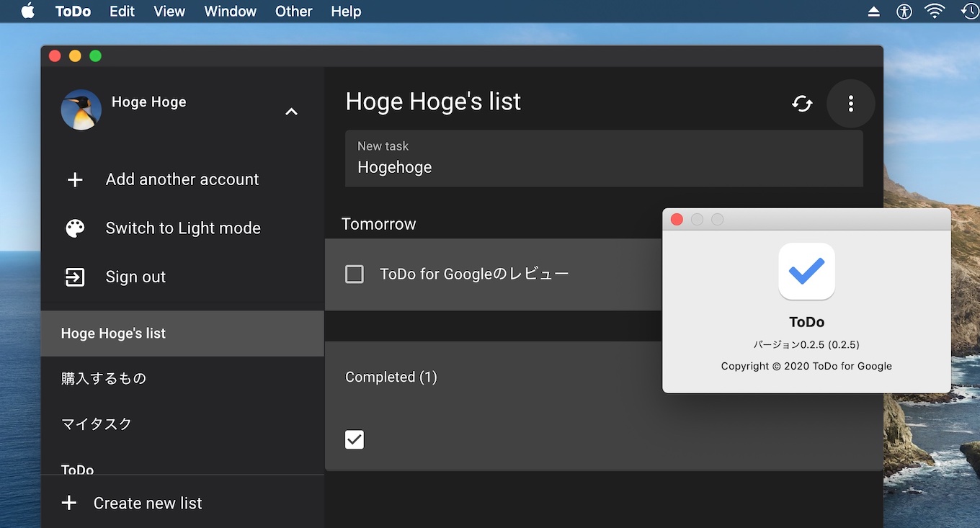Select Switch to Light mode
Image resolution: width=980 pixels, height=528 pixels.
tap(182, 228)
